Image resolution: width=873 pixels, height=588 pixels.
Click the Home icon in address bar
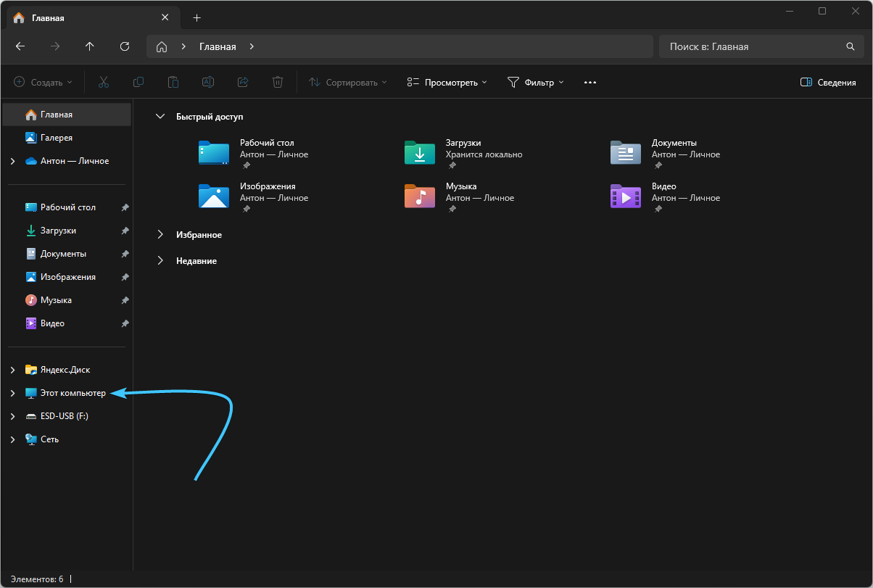pyautogui.click(x=162, y=46)
